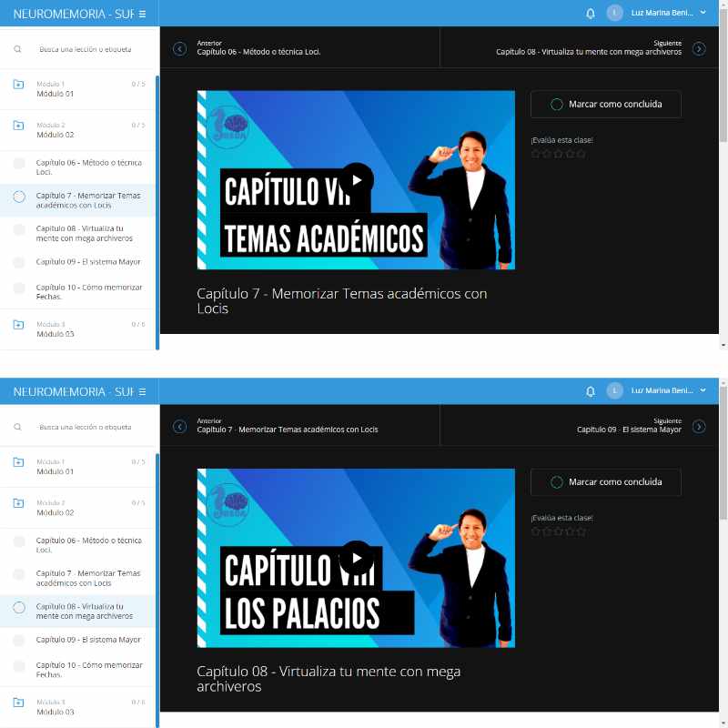Click lesson search field on Capítulo 08 page
728x728 pixels.
(86, 427)
